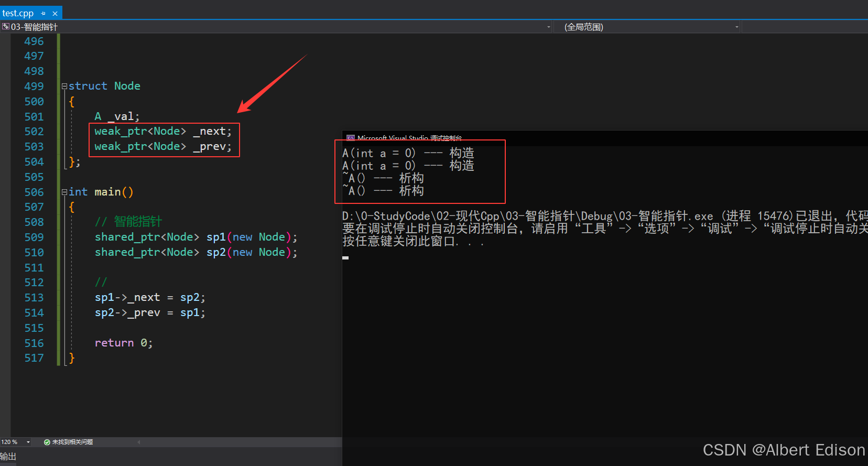Click the last '~A() --- 析构' console line
Screen dimensions: 868x466
383,191
